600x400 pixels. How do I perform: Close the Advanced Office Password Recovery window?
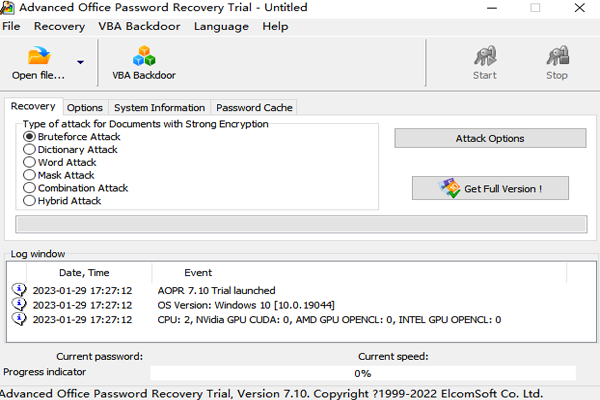tap(580, 8)
